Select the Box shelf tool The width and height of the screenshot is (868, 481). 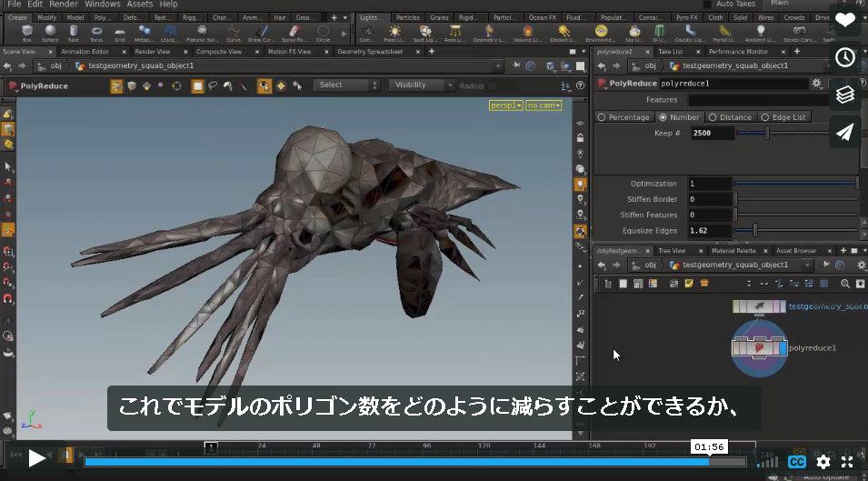tap(26, 33)
